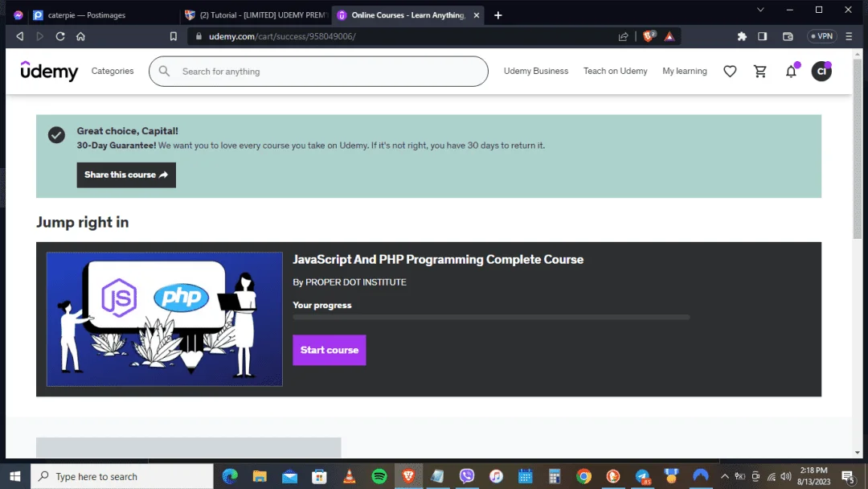Click the page vertical scrollbar thumb
The height and width of the screenshot is (489, 868).
click(x=858, y=150)
